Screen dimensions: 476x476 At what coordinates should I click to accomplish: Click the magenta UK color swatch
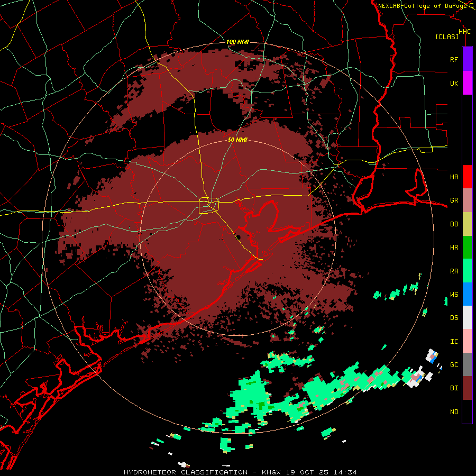point(467,83)
